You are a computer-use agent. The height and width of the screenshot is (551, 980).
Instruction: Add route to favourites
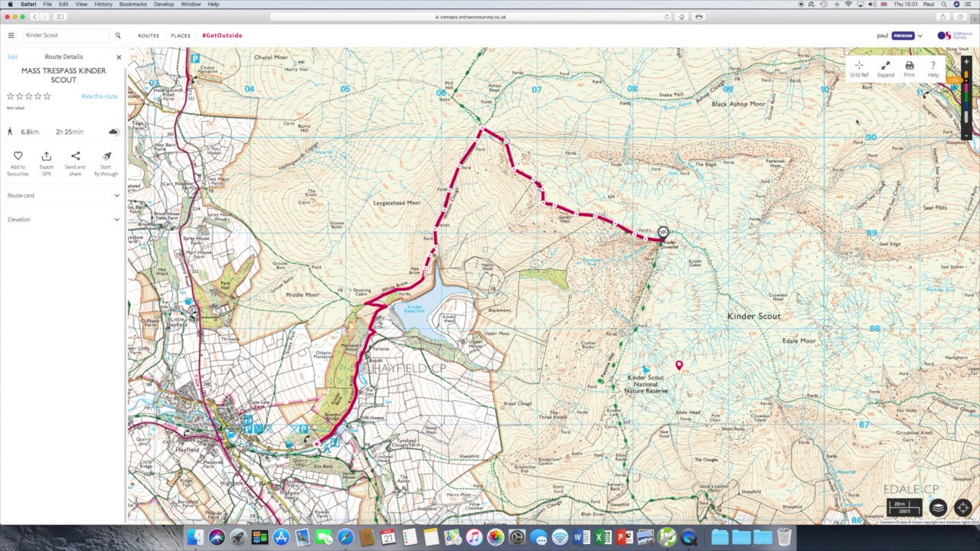tap(18, 161)
